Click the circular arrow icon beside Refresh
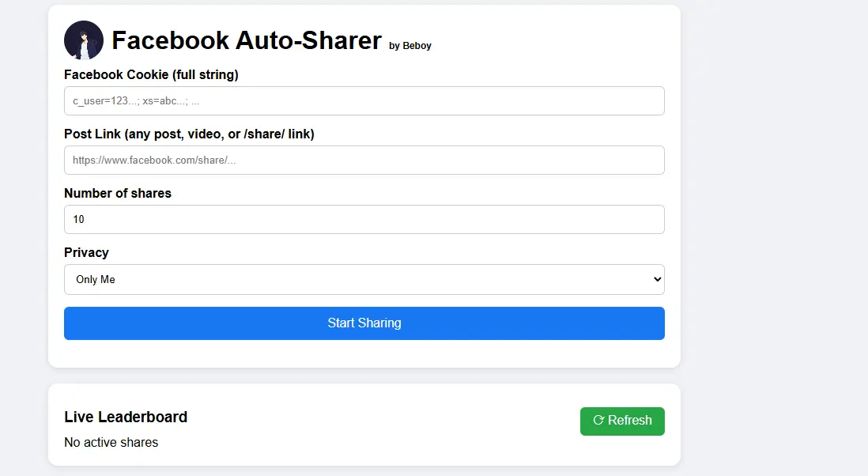The image size is (868, 476). 598,420
